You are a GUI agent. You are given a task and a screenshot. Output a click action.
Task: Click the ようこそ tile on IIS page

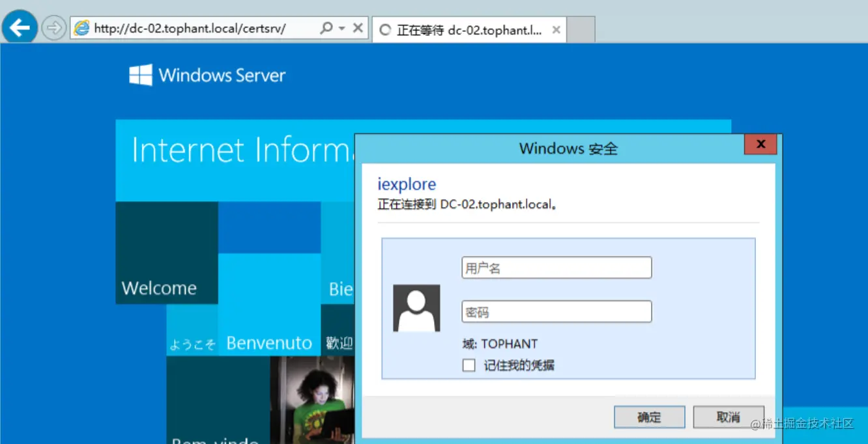pos(192,330)
